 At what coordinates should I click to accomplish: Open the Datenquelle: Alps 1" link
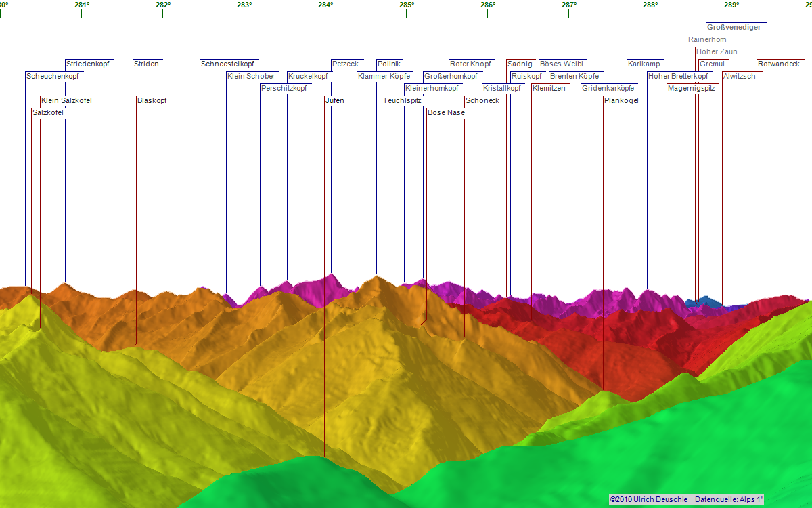click(729, 499)
